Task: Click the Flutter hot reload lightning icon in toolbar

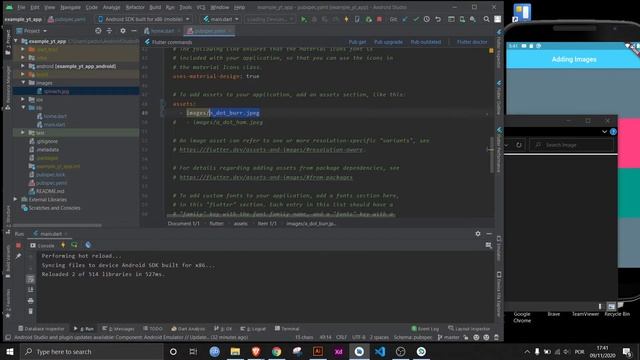Action: pos(347,19)
